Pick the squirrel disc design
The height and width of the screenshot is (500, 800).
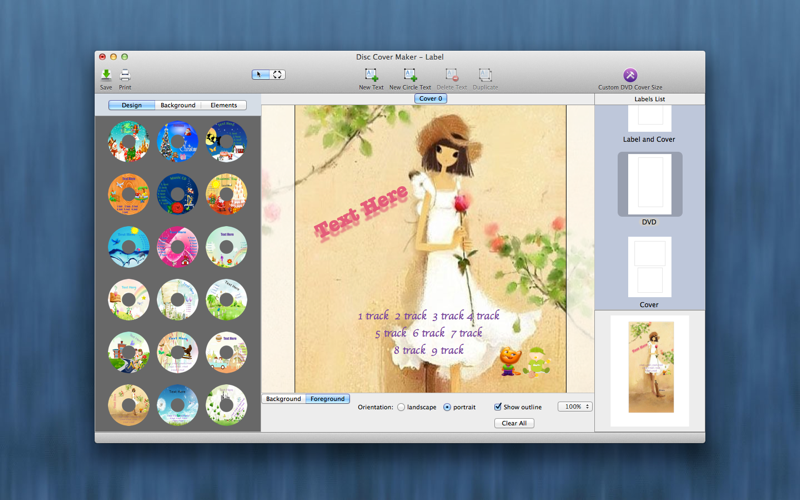pos(178,352)
